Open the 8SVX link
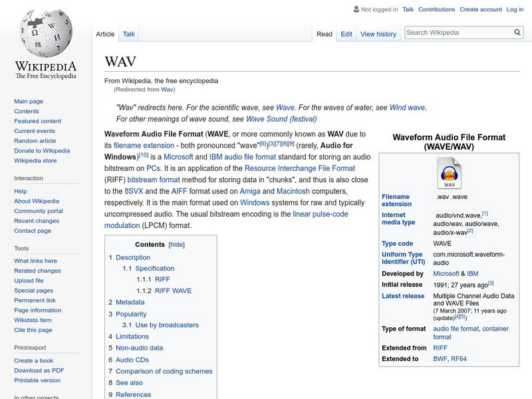This screenshot has width=532, height=399. (134, 191)
